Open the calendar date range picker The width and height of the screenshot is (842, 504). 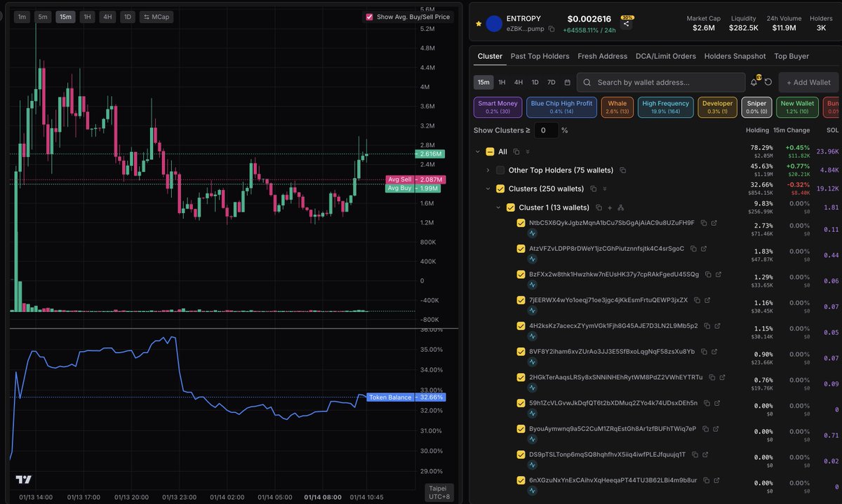click(567, 82)
